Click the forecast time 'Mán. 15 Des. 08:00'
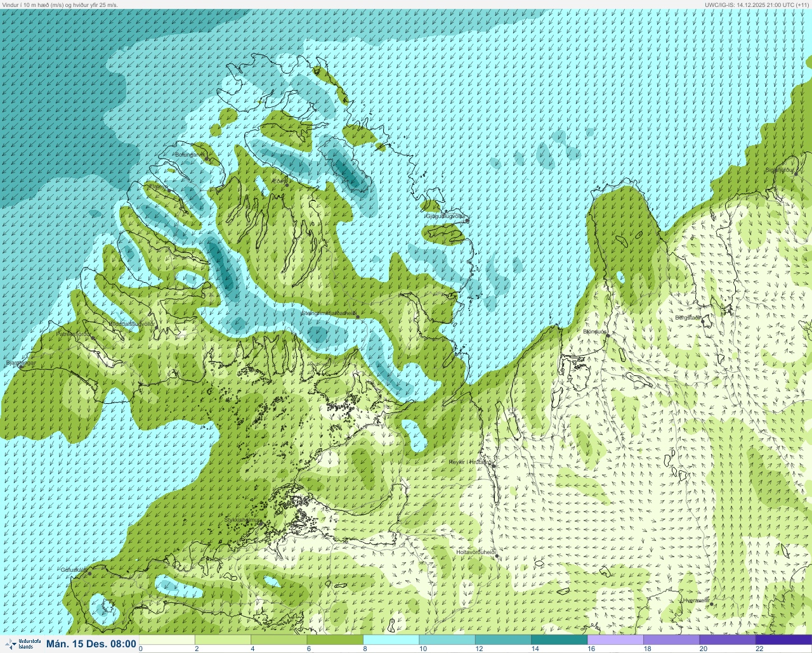812x653 pixels. [91, 644]
